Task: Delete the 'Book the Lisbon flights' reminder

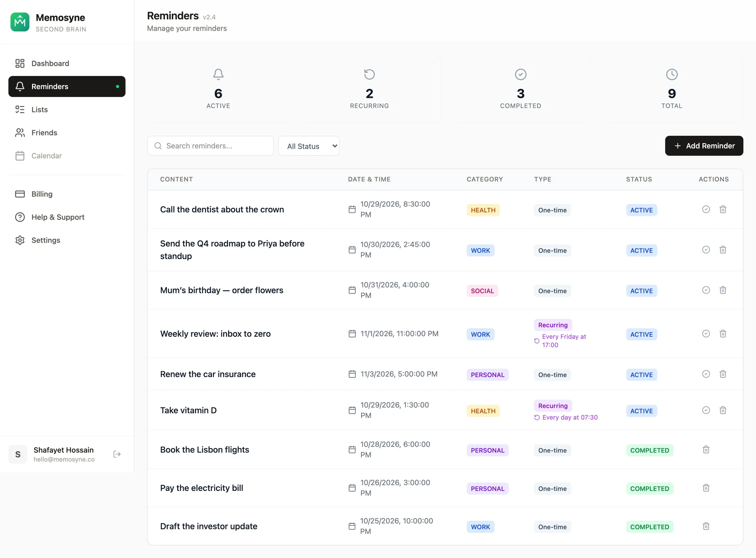Action: 706,450
